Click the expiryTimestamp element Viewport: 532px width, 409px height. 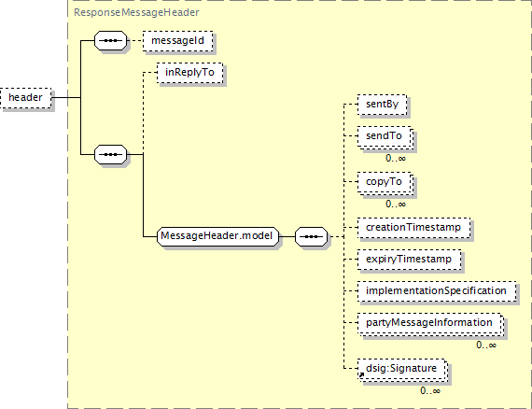409,260
